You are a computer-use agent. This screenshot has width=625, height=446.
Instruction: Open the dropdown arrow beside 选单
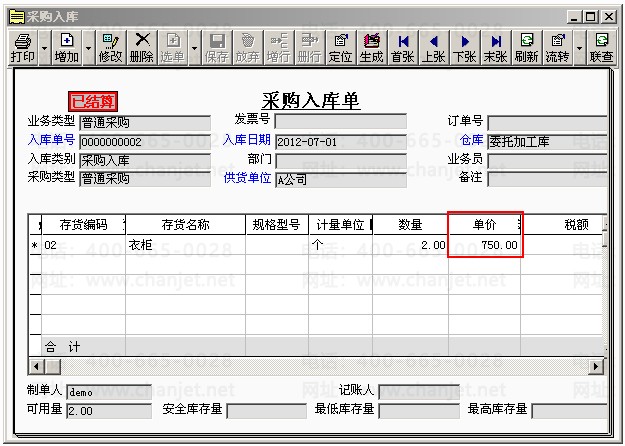pyautogui.click(x=195, y=48)
